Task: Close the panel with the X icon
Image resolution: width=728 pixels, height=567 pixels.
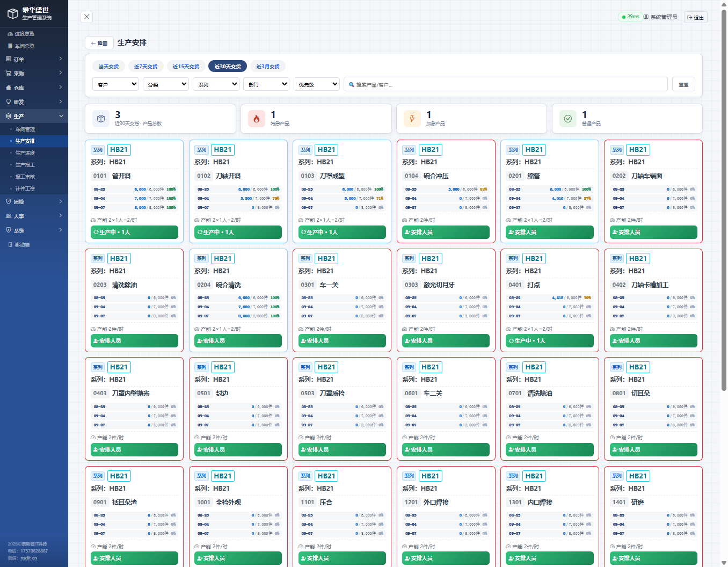Action: tap(87, 17)
